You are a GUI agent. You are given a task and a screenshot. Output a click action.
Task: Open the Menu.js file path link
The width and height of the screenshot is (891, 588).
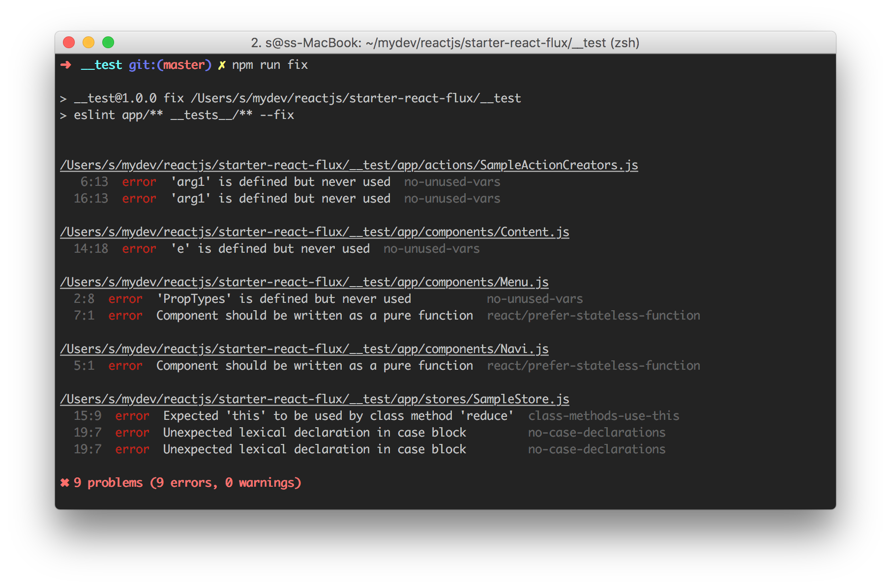point(304,282)
